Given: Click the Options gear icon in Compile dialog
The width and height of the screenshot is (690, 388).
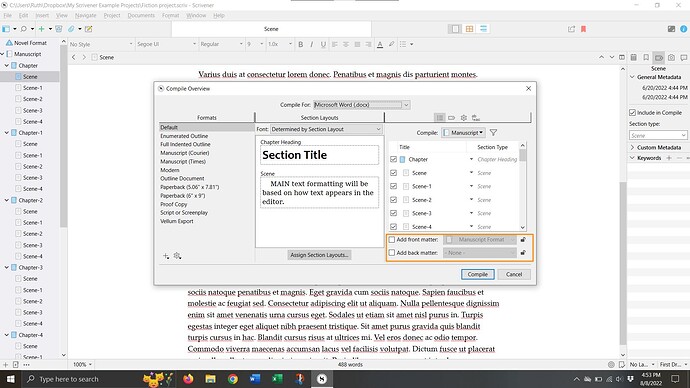Looking at the screenshot, I should tap(464, 118).
